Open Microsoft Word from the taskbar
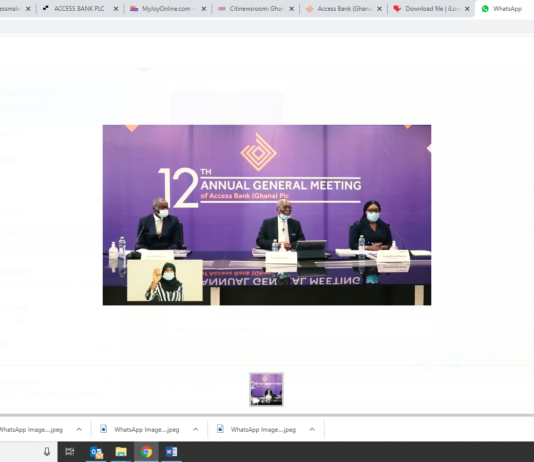Screen dimensions: 534x462 171,452
